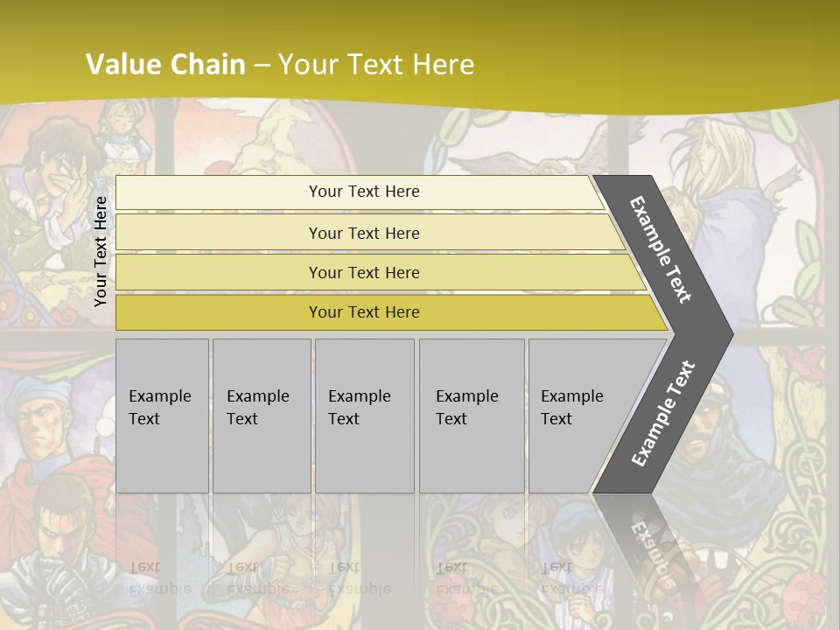Click the reflection beneath the middle gray box

(x=360, y=577)
